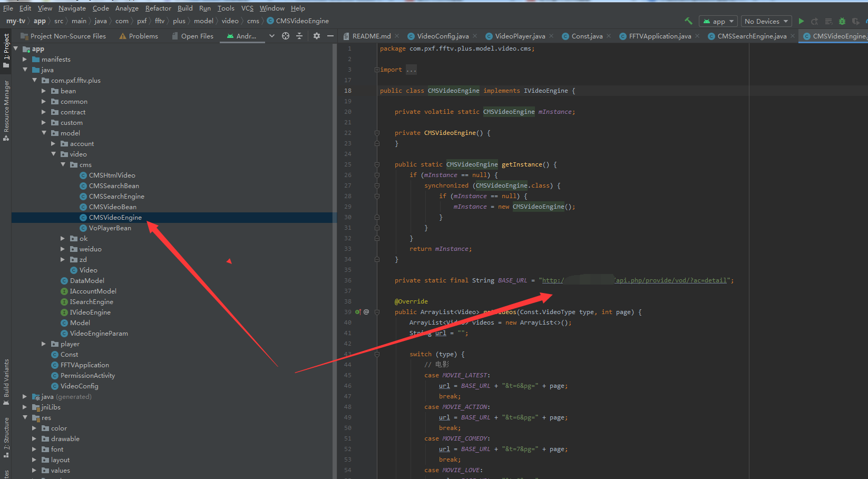Viewport: 868px width, 479px height.
Task: Click the Apply Code Changes icon
Action: [828, 21]
